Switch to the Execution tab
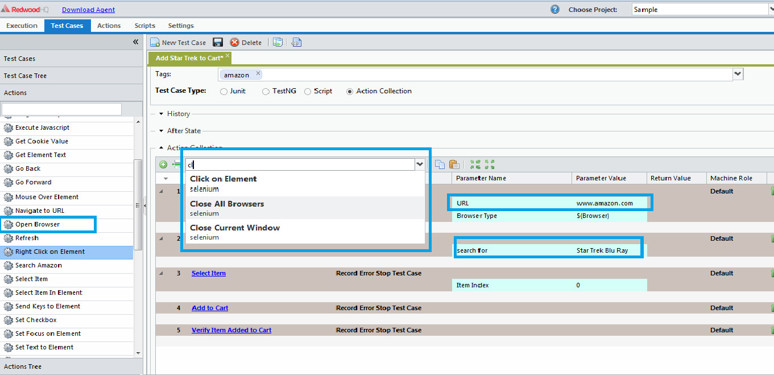Image resolution: width=774 pixels, height=375 pixels. click(22, 26)
